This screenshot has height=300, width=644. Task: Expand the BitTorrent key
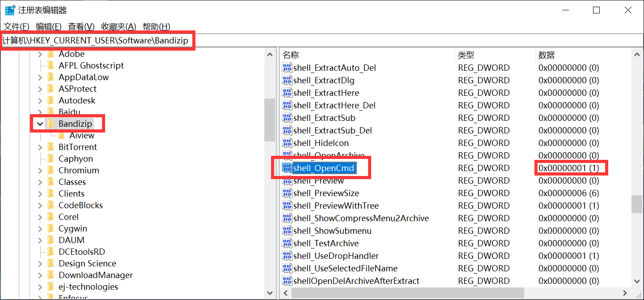(x=40, y=147)
